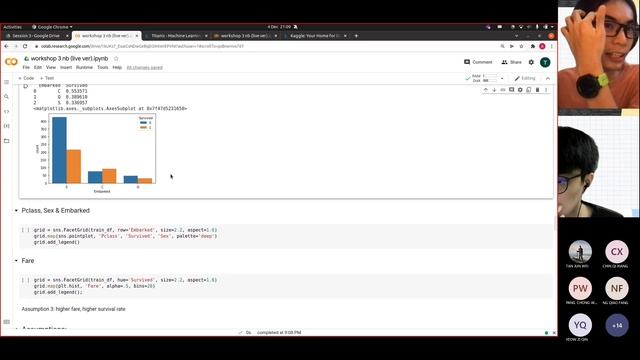Collapse the Pclass, Sex & Embarked section

[x=16, y=211]
